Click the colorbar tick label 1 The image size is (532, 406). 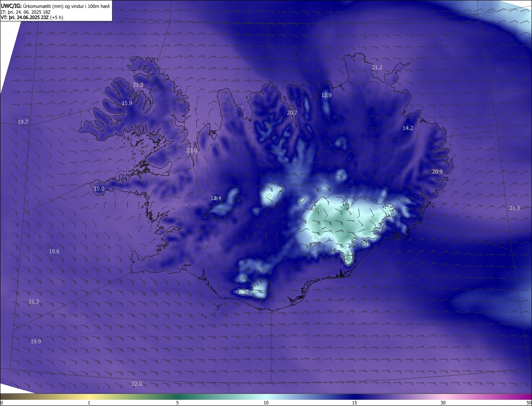click(x=89, y=403)
